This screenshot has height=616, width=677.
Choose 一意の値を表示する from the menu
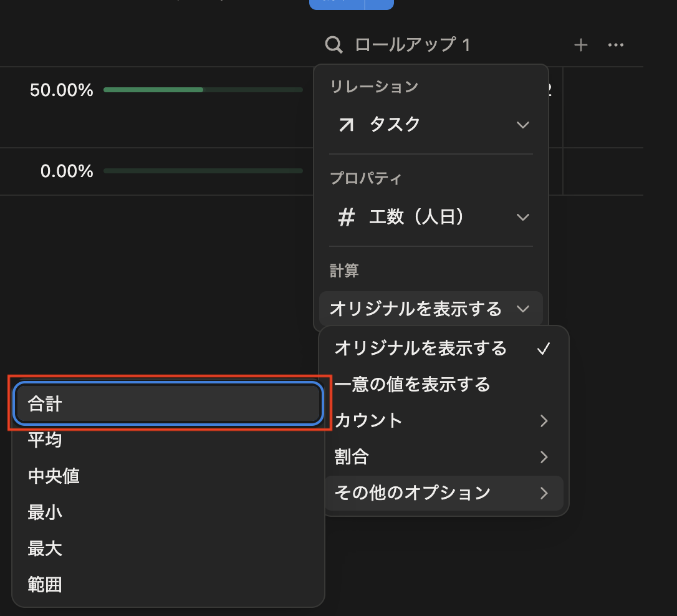413,385
